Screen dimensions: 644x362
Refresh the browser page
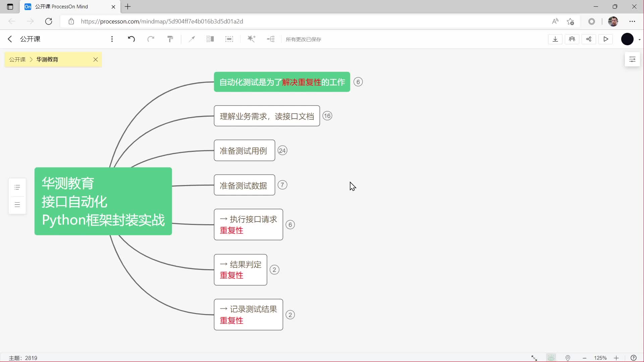(x=49, y=21)
